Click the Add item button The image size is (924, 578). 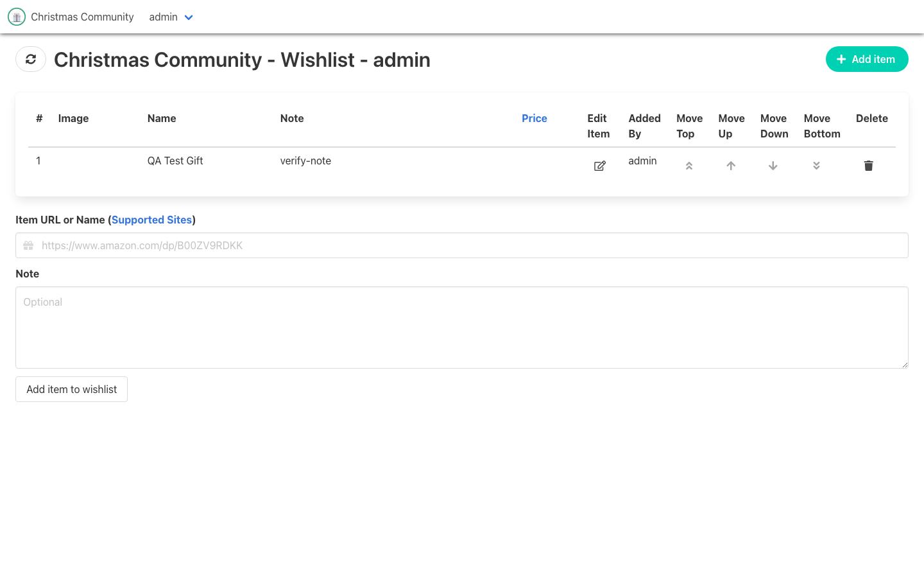click(x=867, y=59)
